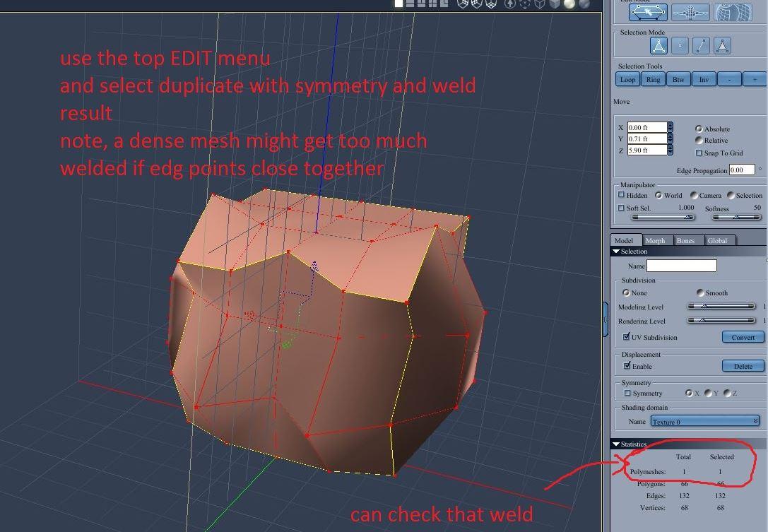Viewport: 768px width, 532px height.
Task: Click the circled up-arrow view icon
Action: pos(510,4)
